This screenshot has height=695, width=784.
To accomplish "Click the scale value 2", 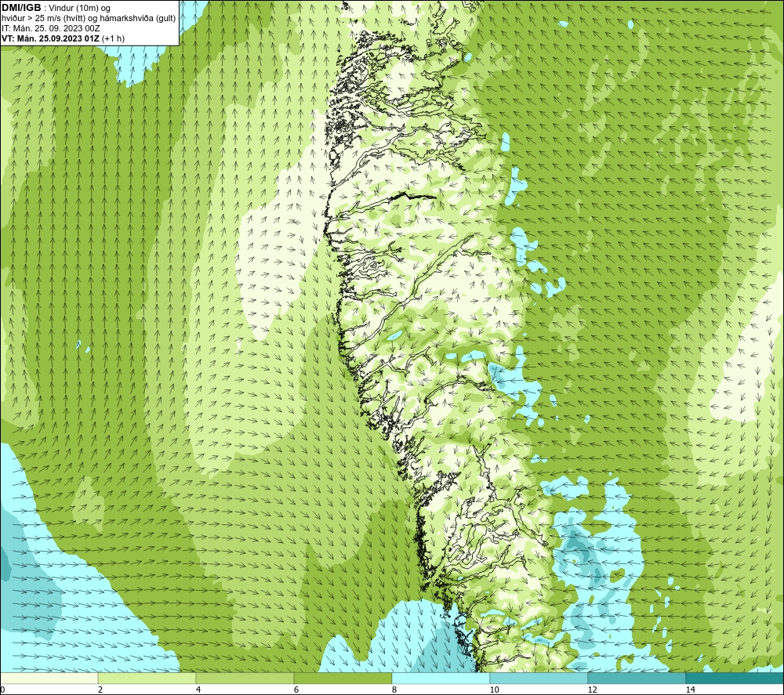I will 100,690.
